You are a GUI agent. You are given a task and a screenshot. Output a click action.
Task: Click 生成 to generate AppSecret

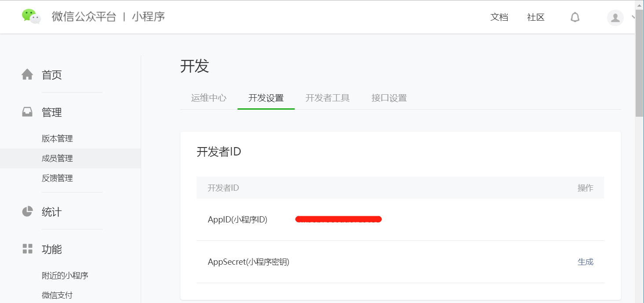coord(585,262)
